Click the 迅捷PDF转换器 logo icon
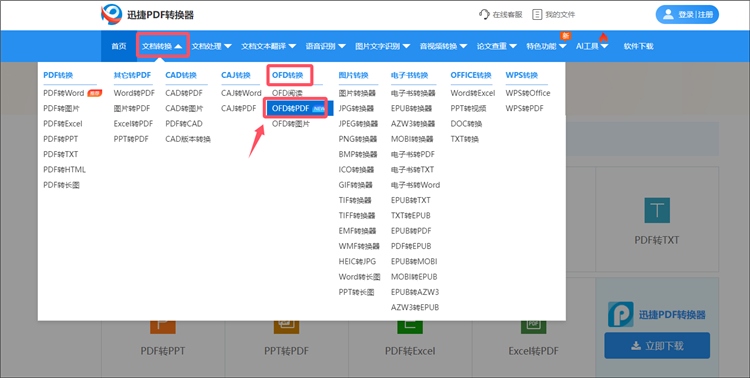Image resolution: width=750 pixels, height=378 pixels. click(111, 14)
